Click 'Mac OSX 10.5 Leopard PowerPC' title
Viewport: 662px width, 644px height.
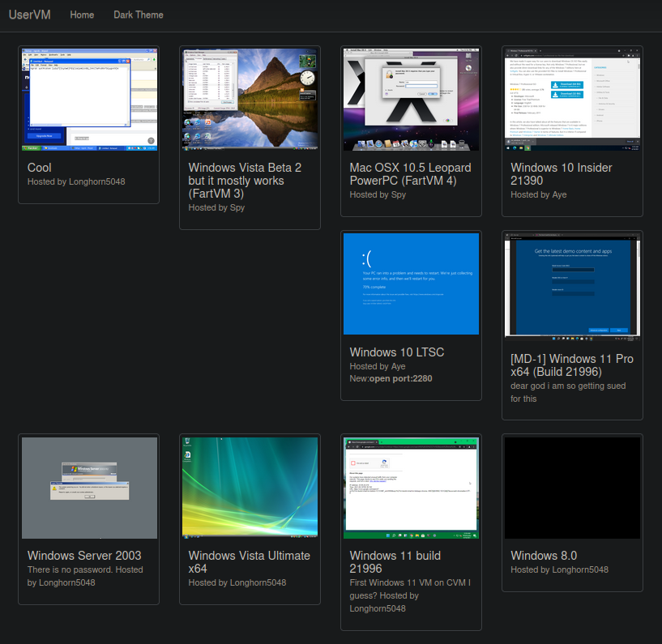pyautogui.click(x=410, y=174)
